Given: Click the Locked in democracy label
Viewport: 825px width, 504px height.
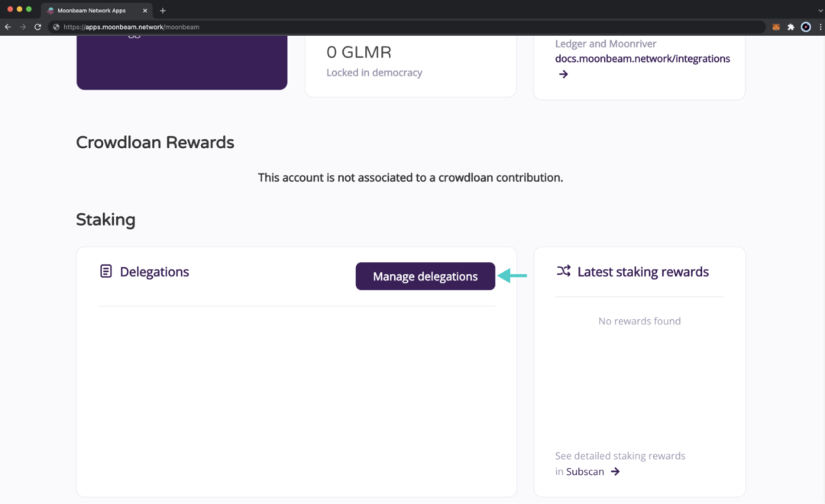Looking at the screenshot, I should [x=374, y=73].
